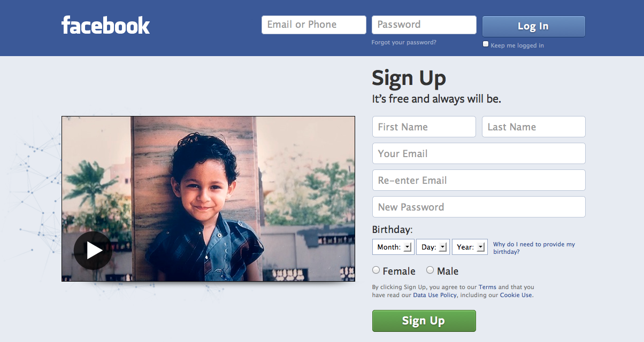Image resolution: width=644 pixels, height=342 pixels.
Task: Open the Data Use Policy link
Action: [435, 295]
